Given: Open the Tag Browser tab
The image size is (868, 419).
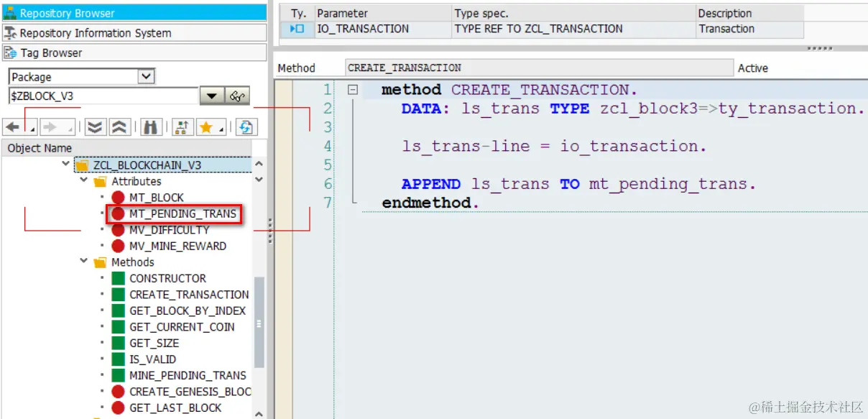Looking at the screenshot, I should pyautogui.click(x=134, y=52).
